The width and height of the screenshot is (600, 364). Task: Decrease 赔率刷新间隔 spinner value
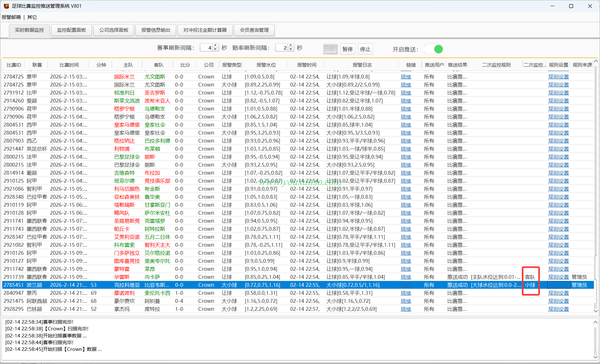pyautogui.click(x=291, y=49)
